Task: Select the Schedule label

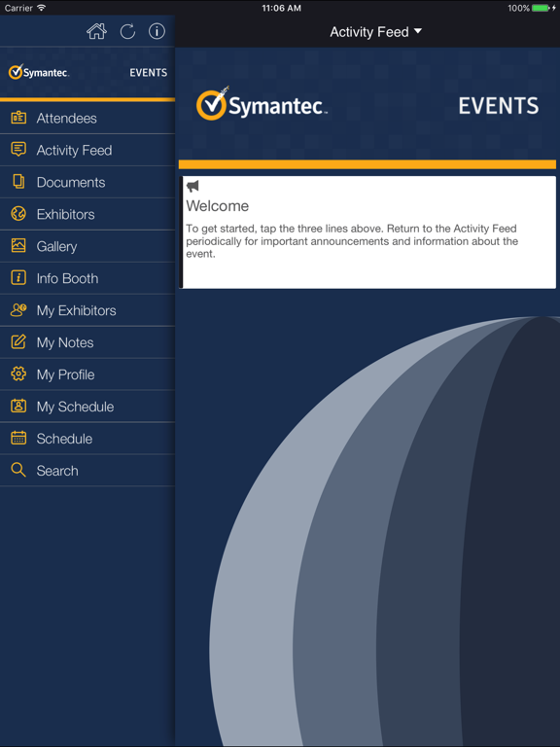Action: tap(65, 439)
